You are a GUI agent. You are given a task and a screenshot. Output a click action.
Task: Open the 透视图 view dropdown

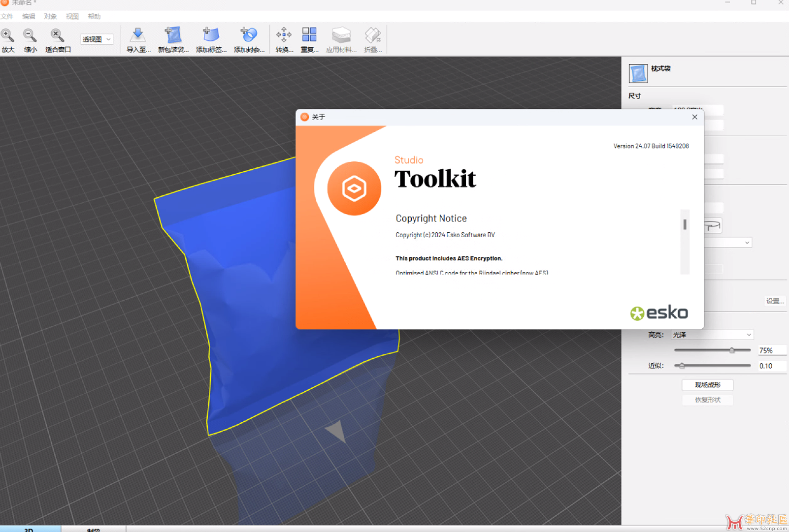click(x=97, y=39)
